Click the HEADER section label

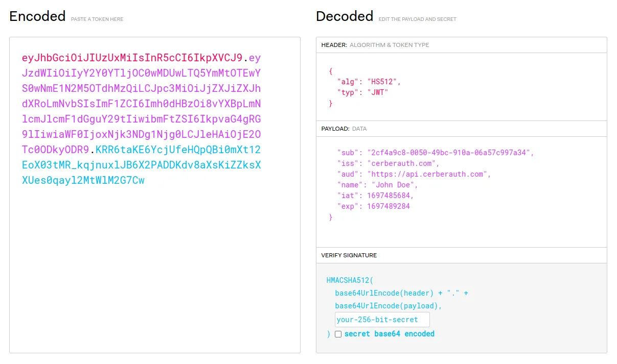click(x=334, y=45)
